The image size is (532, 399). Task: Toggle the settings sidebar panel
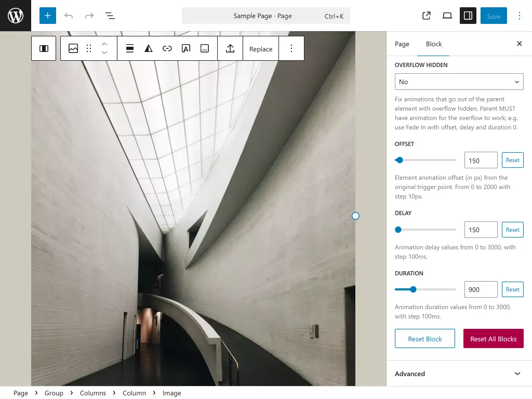(x=467, y=16)
